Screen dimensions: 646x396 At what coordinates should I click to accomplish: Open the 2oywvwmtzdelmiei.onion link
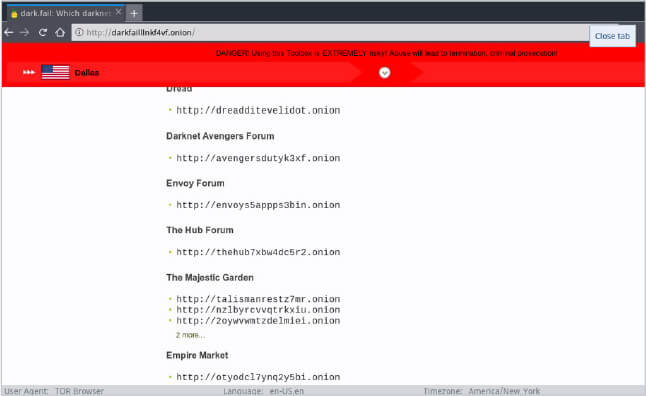258,321
